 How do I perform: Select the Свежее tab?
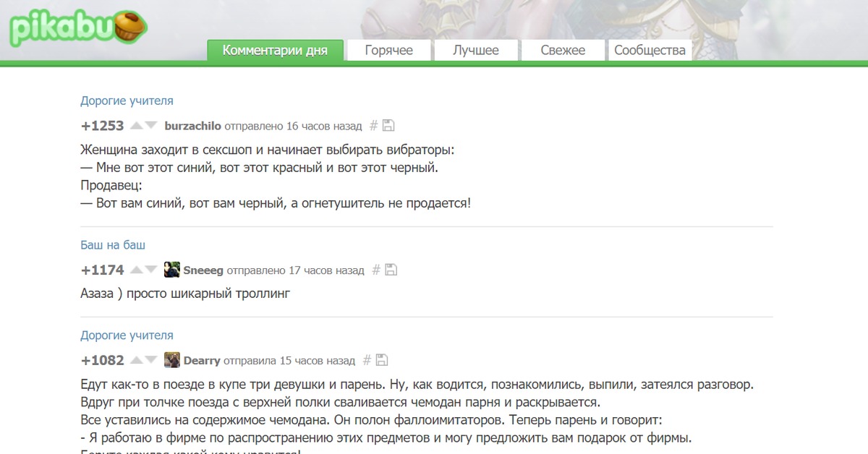coord(563,51)
